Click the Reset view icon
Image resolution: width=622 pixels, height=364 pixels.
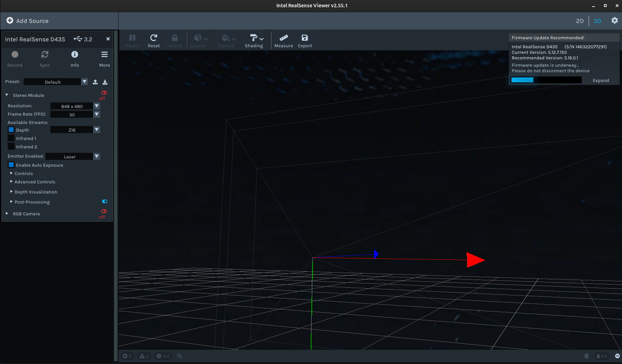tap(154, 38)
